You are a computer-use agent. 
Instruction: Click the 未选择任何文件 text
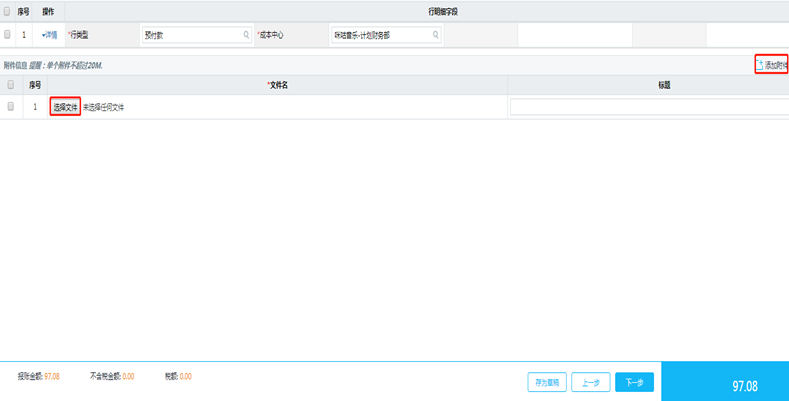coord(103,107)
